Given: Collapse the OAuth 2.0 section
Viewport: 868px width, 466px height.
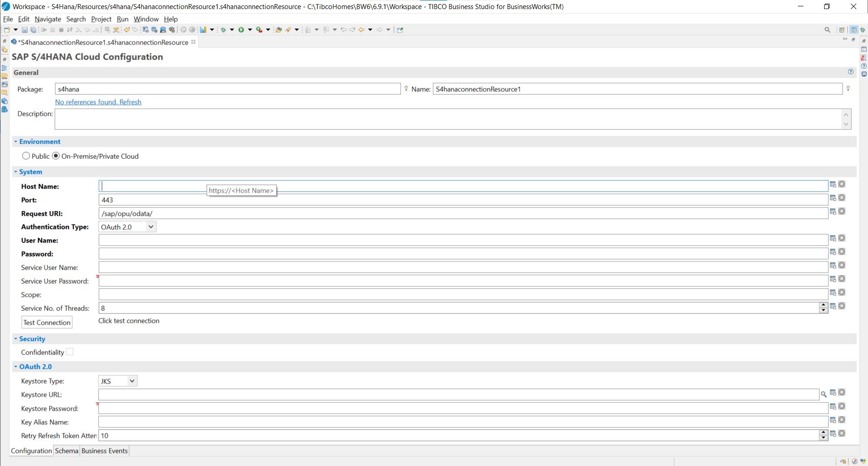Looking at the screenshot, I should coord(15,366).
